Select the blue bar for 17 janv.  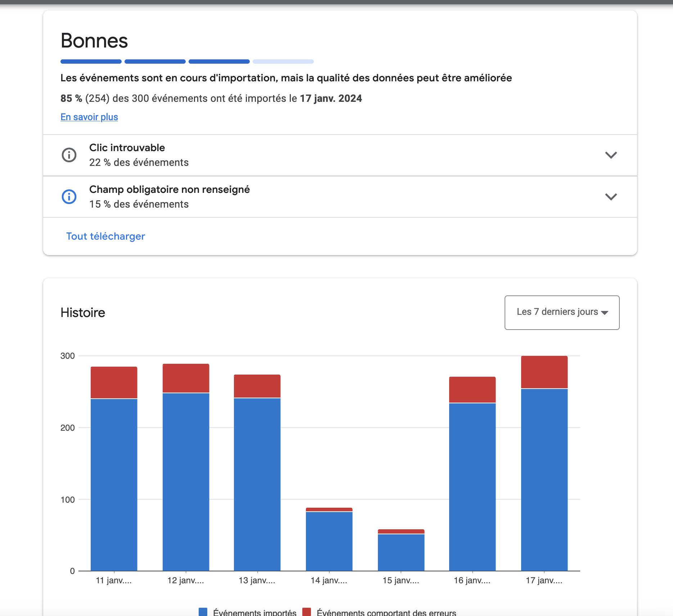pos(545,480)
